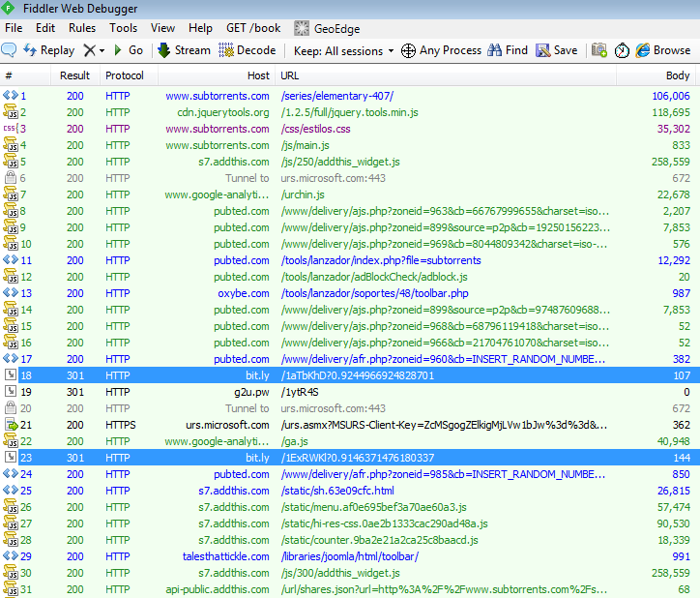The image size is (700, 598).
Task: Open the Remove sessions dropdown arrow
Action: [102, 51]
